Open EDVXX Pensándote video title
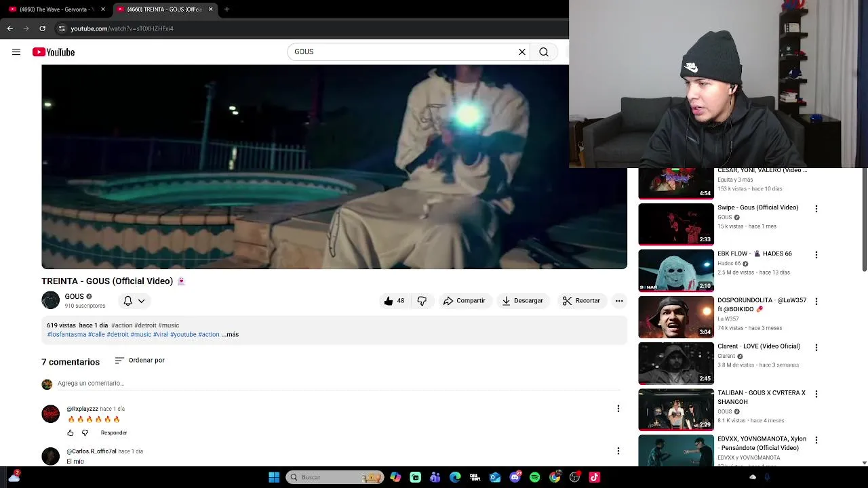This screenshot has width=868, height=488. (762, 443)
